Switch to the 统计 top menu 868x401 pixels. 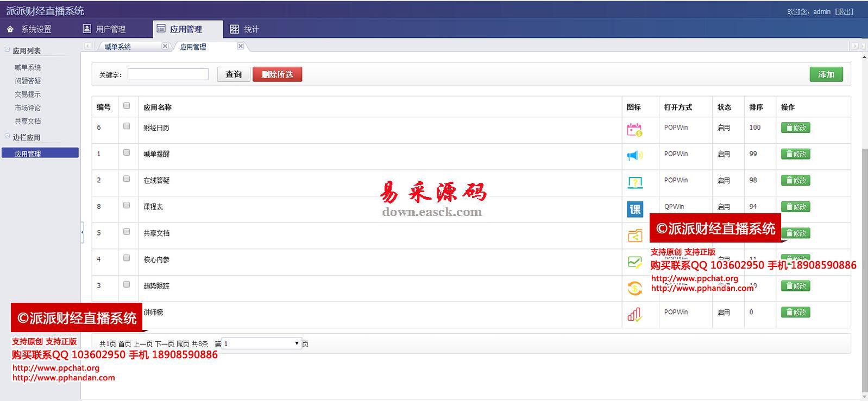(x=244, y=29)
